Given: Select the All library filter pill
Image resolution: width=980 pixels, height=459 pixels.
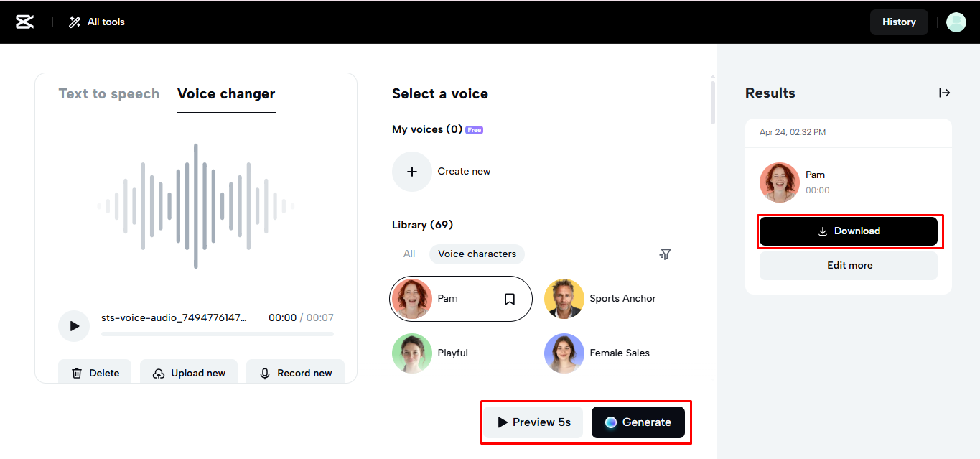Looking at the screenshot, I should pyautogui.click(x=409, y=254).
